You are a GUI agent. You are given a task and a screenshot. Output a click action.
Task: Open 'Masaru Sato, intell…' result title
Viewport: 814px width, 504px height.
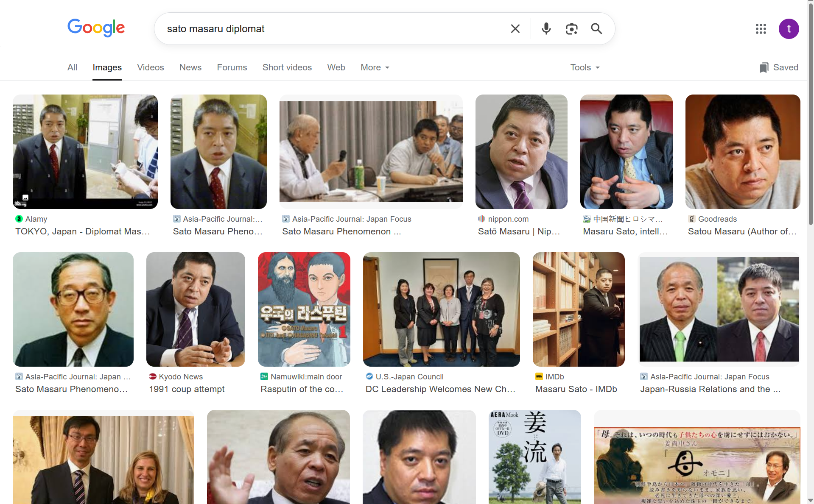coord(625,231)
